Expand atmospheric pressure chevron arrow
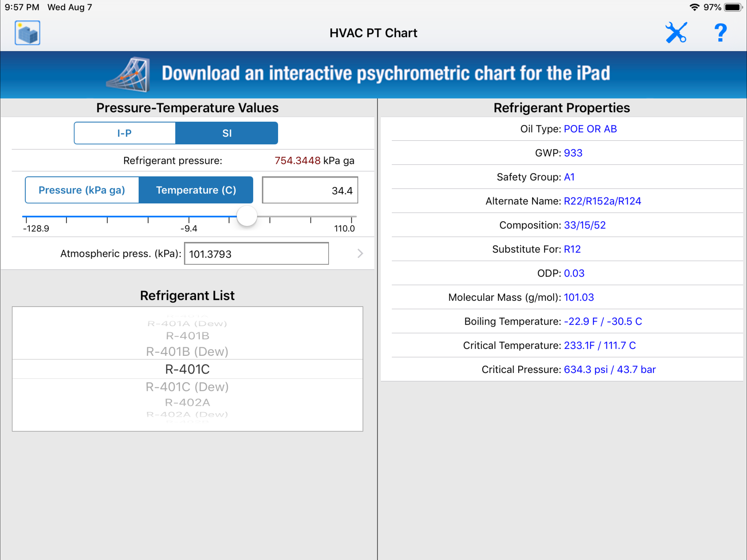This screenshot has height=560, width=747. click(360, 253)
